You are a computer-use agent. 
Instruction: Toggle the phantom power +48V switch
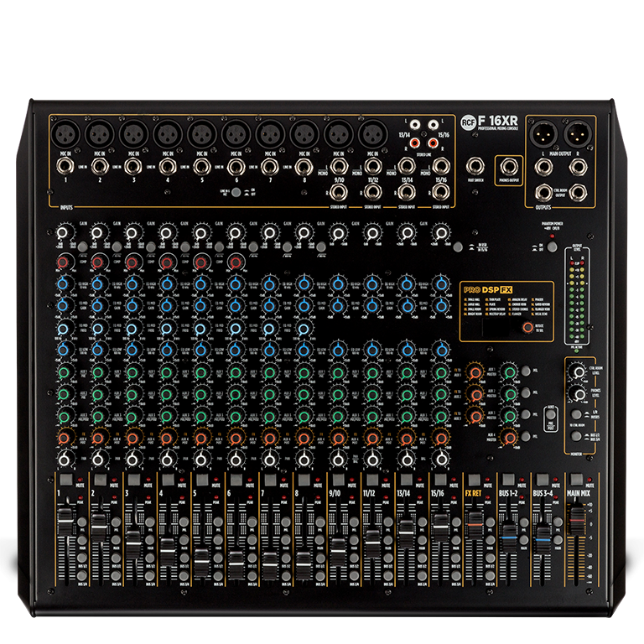553,247
